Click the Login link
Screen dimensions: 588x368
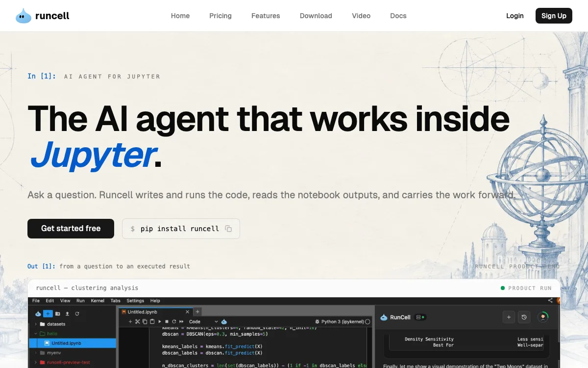pos(515,16)
